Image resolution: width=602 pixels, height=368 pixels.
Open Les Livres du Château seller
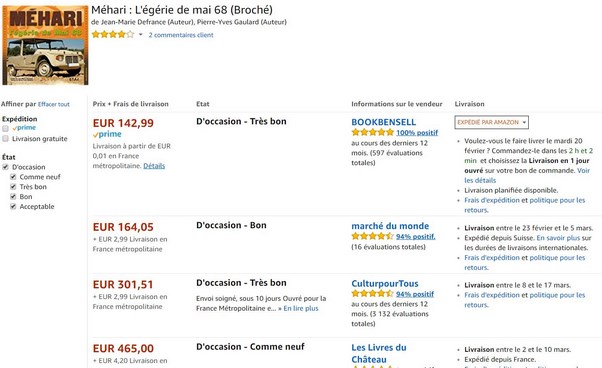click(379, 353)
